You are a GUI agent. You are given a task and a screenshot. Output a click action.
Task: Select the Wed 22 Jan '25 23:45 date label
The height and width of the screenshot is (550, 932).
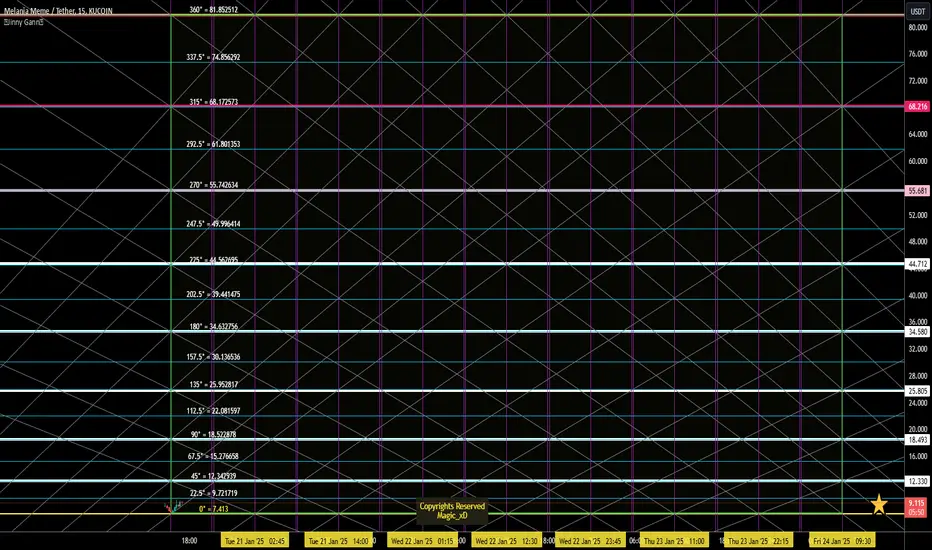click(590, 540)
